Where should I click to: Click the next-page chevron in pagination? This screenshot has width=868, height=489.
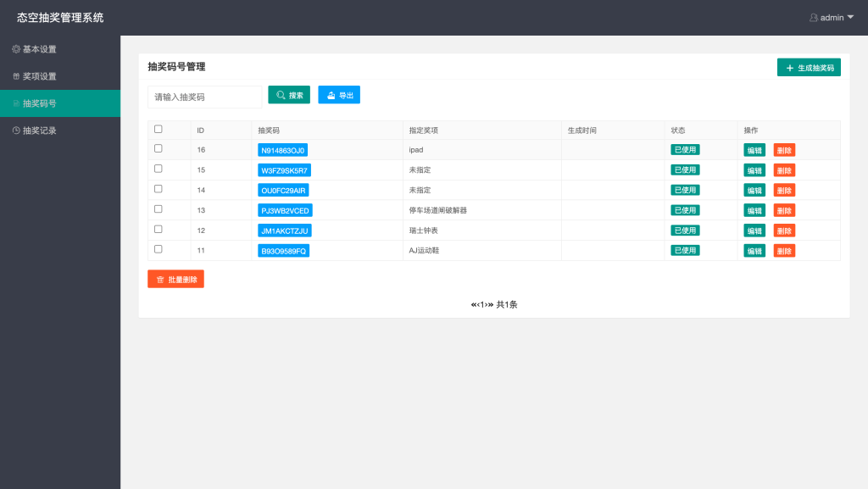[488, 303]
